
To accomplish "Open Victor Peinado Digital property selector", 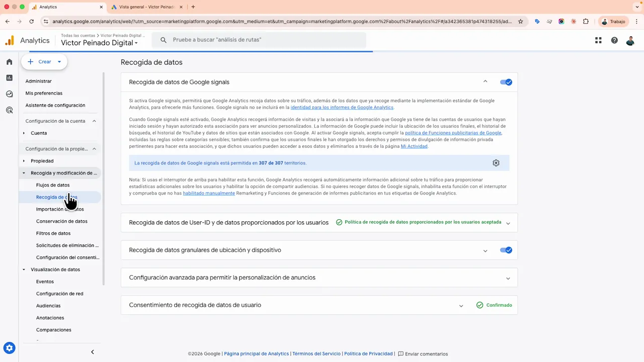I will click(x=99, y=43).
